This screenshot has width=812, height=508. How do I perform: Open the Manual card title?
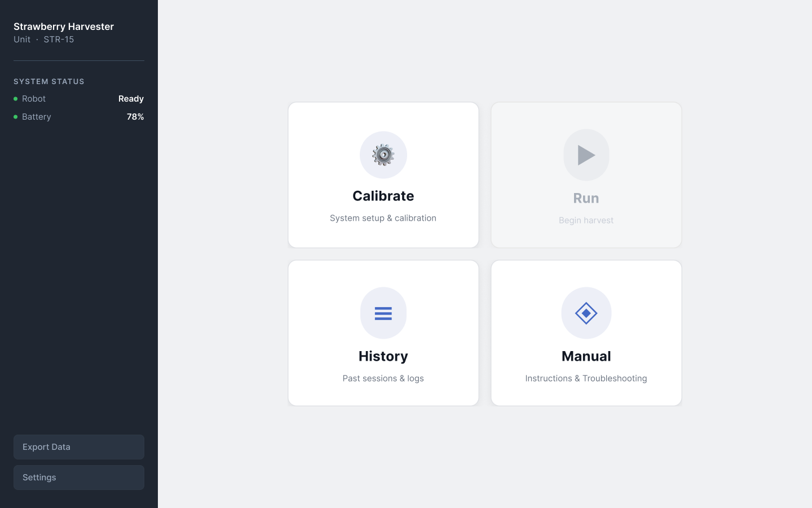tap(586, 356)
